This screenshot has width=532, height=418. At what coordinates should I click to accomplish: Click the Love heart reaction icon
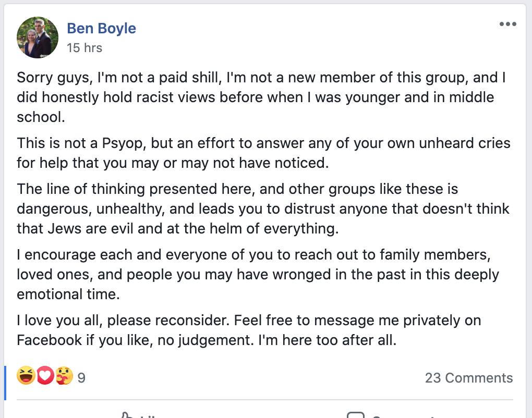pyautogui.click(x=45, y=375)
